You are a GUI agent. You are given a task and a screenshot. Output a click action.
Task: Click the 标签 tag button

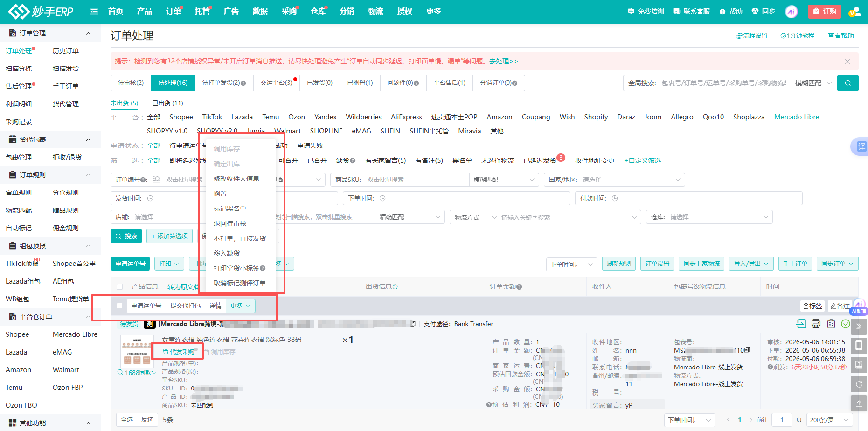pos(812,306)
